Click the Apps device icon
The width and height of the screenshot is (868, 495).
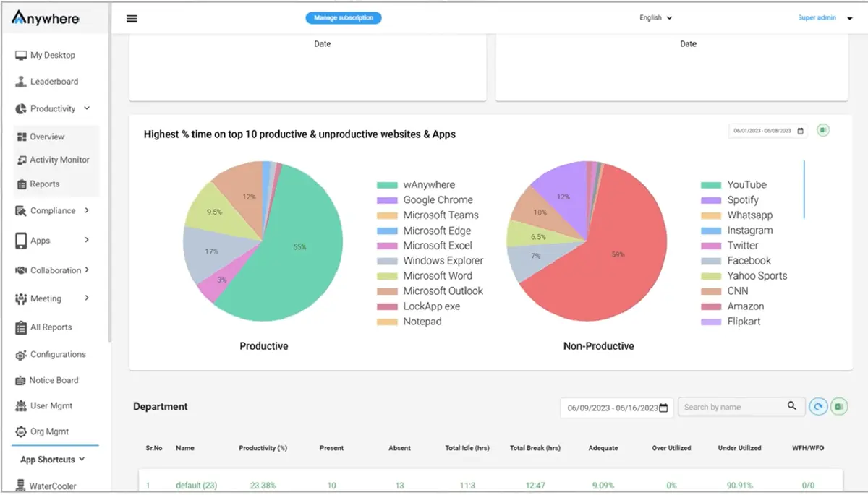(21, 241)
